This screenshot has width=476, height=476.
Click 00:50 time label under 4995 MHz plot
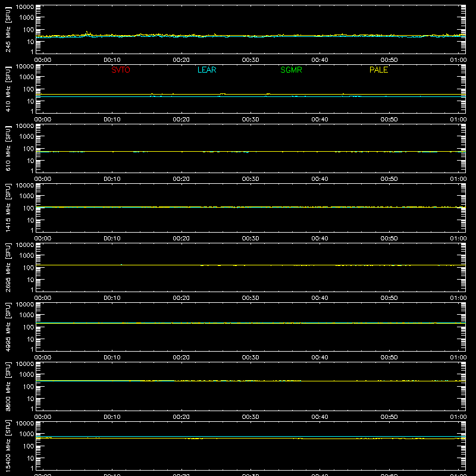[389, 358]
